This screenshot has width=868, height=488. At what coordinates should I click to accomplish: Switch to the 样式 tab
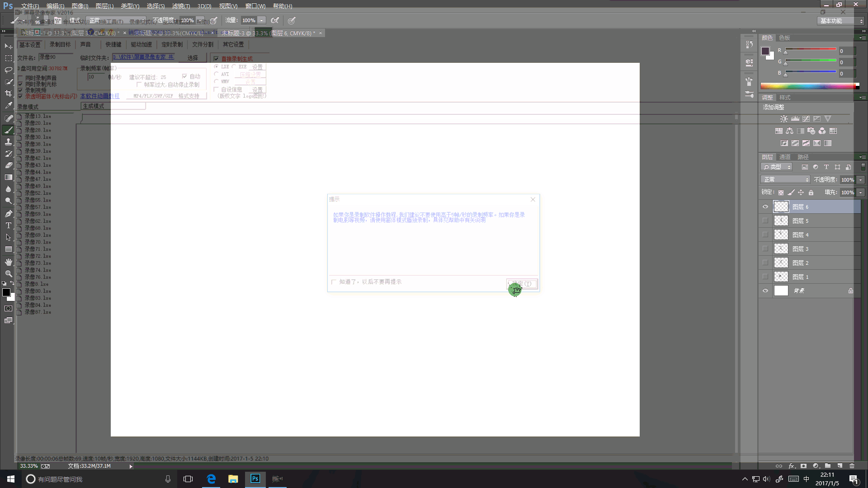(x=785, y=98)
